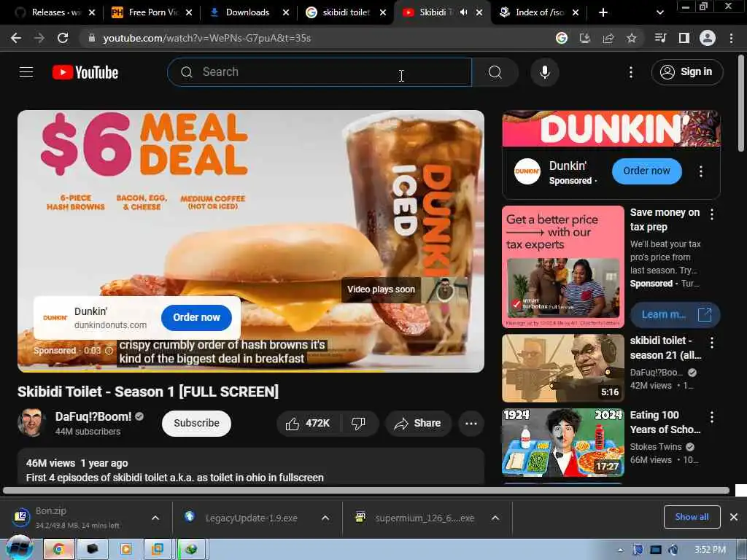Click dunkindonuts.com link in ad overlay
This screenshot has height=560, width=747.
point(111,325)
